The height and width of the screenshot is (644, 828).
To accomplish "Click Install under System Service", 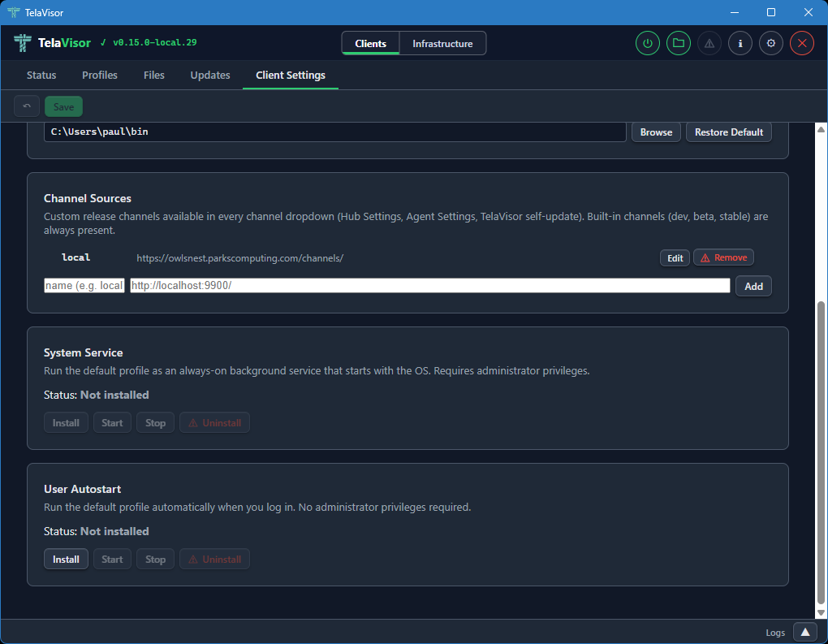I will pos(66,422).
